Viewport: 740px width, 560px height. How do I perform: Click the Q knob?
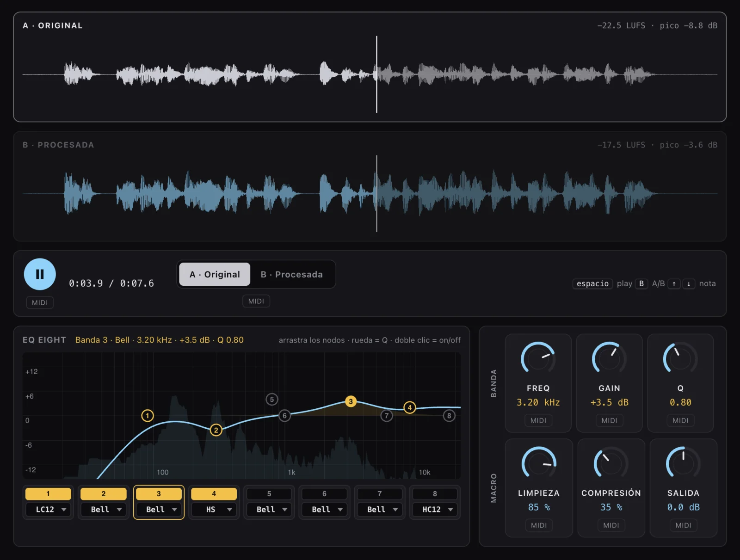pyautogui.click(x=680, y=358)
